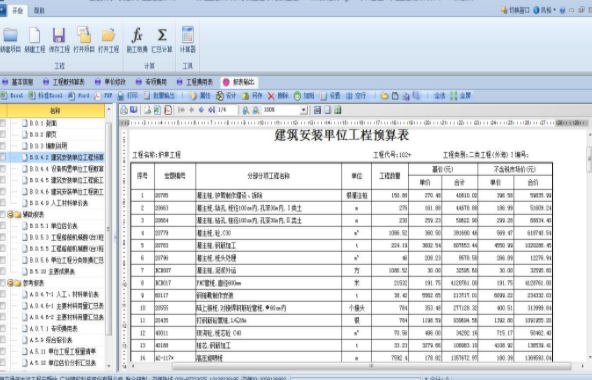
Task: Tick checkbox for B.0.4.2 report row
Action: [x=3, y=157]
